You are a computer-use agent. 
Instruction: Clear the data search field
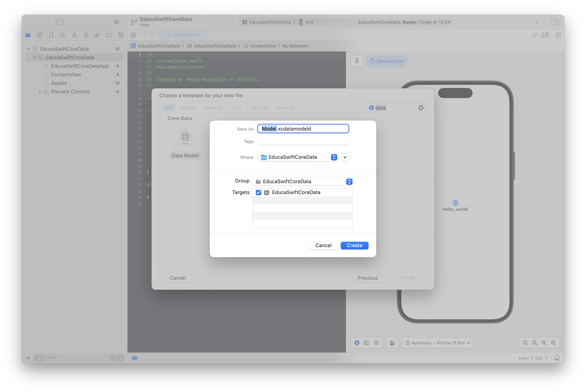pos(421,108)
